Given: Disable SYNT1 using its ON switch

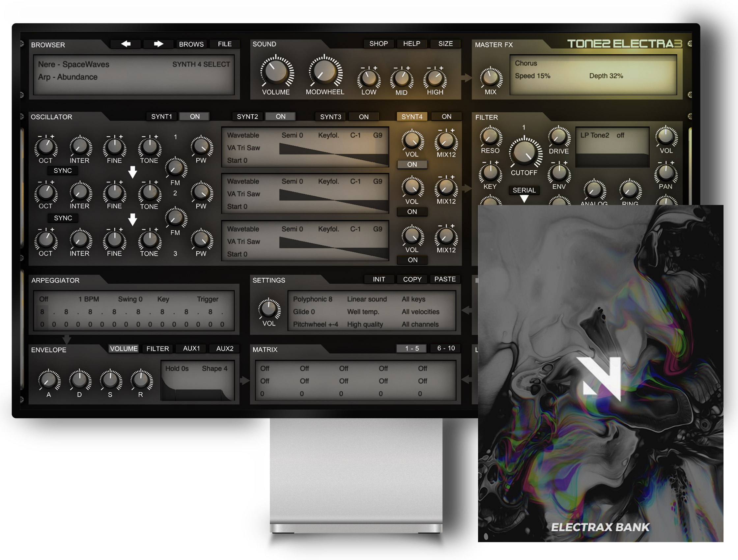Looking at the screenshot, I should coord(194,116).
